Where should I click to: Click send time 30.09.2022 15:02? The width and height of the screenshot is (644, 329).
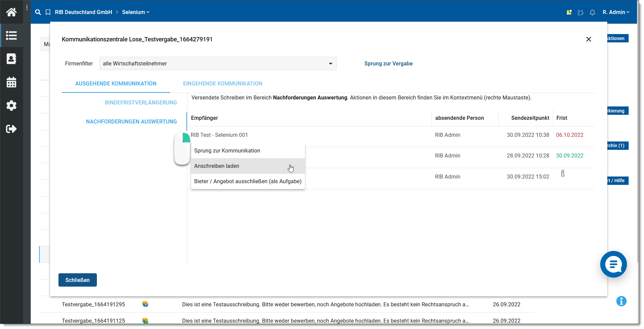click(x=528, y=177)
